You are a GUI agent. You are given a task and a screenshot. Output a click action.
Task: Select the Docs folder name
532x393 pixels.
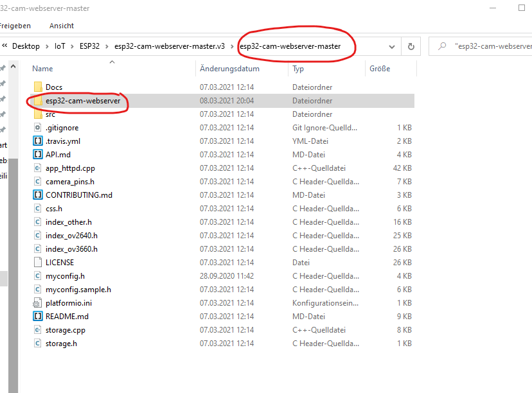(54, 87)
